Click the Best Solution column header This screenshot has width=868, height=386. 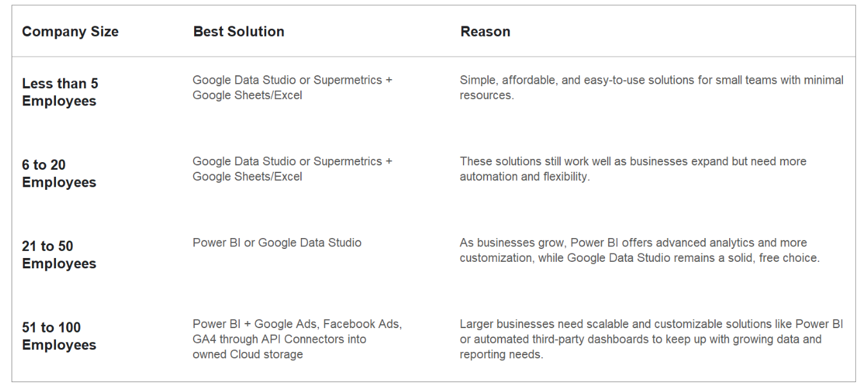(239, 32)
